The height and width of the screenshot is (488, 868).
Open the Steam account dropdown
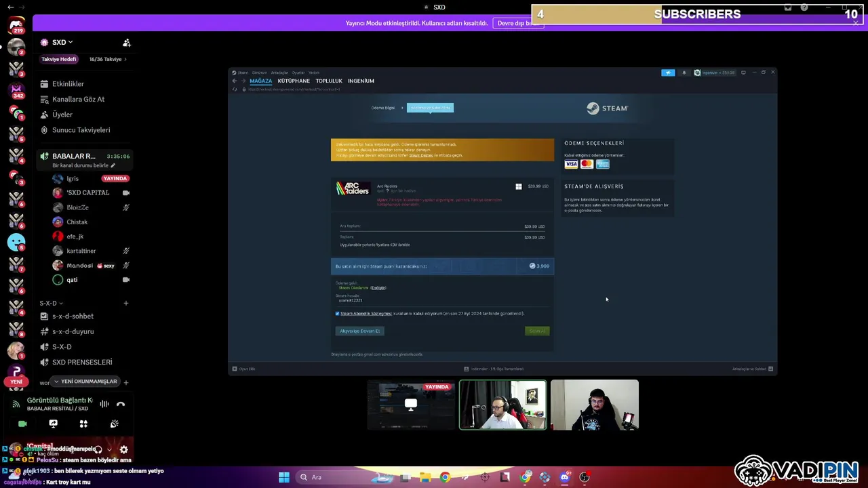point(715,73)
